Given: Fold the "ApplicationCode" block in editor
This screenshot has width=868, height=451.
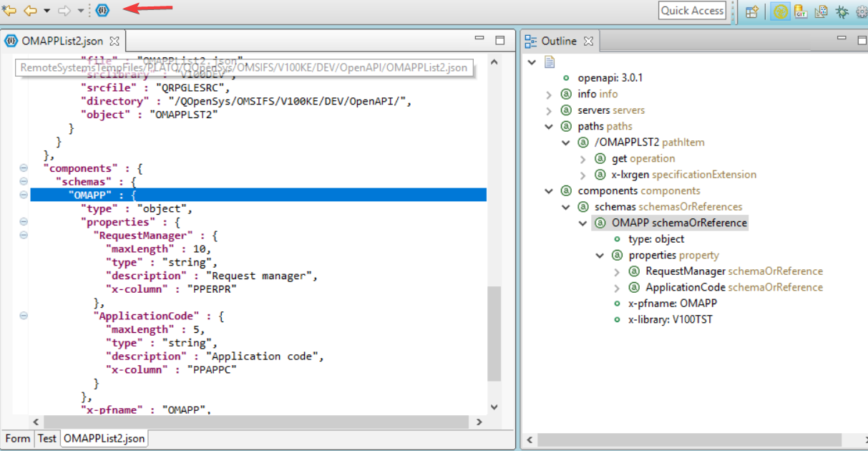Looking at the screenshot, I should coord(24,316).
